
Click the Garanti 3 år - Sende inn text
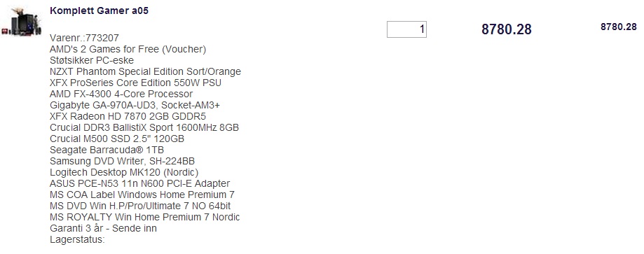[x=103, y=228]
